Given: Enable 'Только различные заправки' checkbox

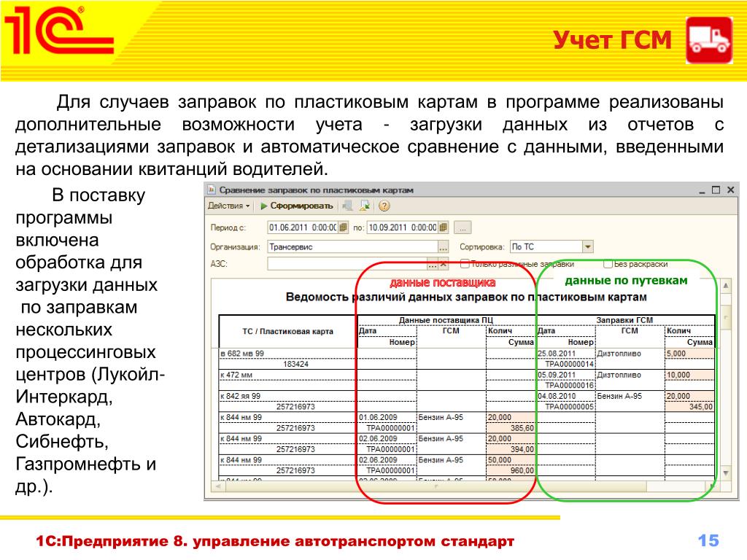Looking at the screenshot, I should click(x=465, y=264).
